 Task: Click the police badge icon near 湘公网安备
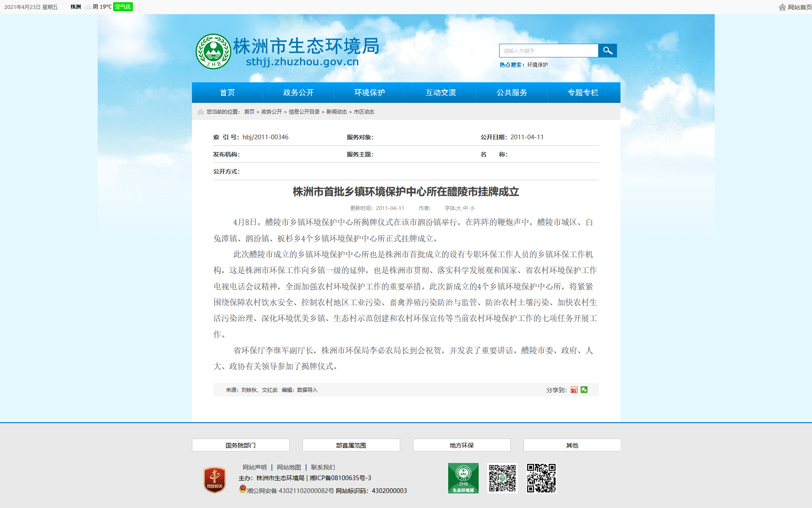click(243, 489)
